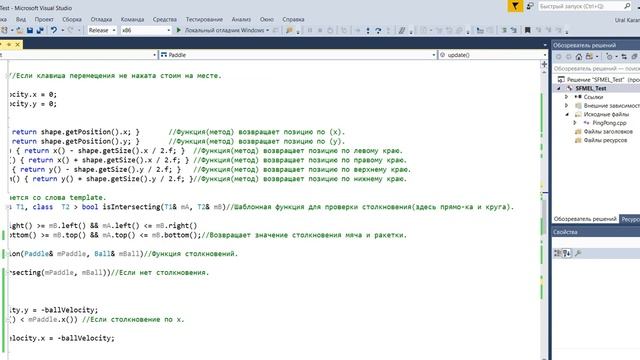Viewport: 640px width, 360px height.
Task: Click the Open File folder icon
Action: point(19,30)
